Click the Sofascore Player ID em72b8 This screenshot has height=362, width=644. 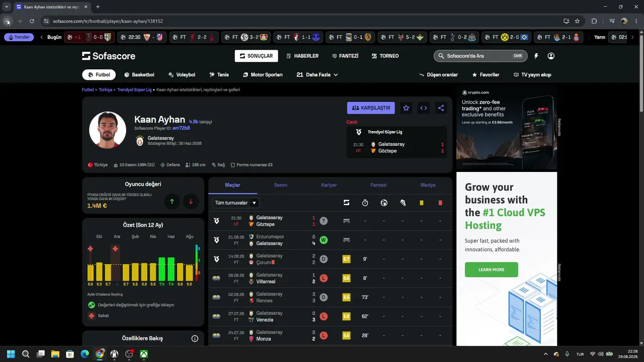(181, 128)
